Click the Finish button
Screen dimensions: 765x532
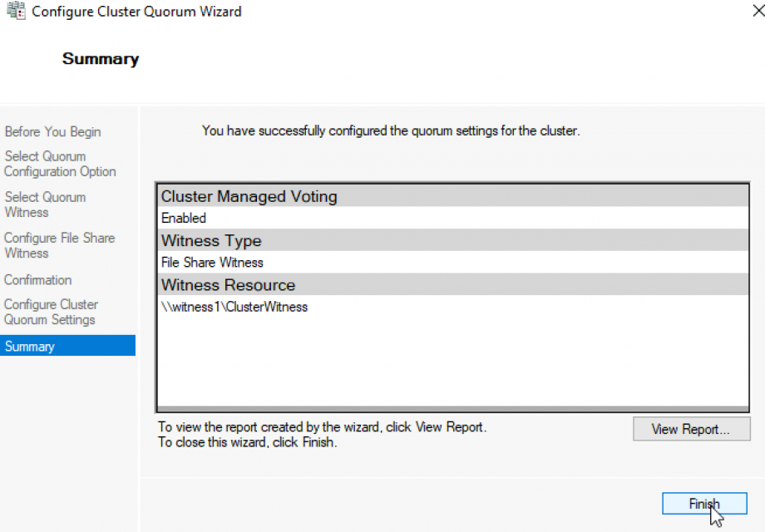coord(703,503)
